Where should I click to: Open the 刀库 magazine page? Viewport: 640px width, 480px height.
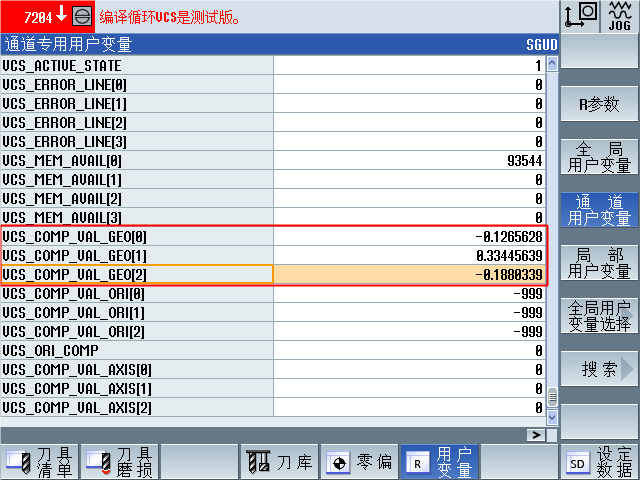[280, 462]
